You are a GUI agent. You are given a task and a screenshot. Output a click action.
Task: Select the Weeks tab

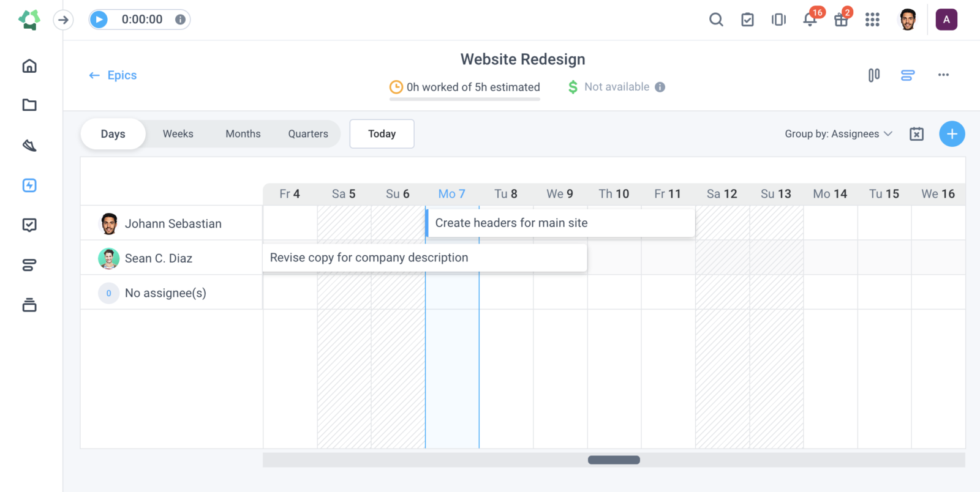178,134
